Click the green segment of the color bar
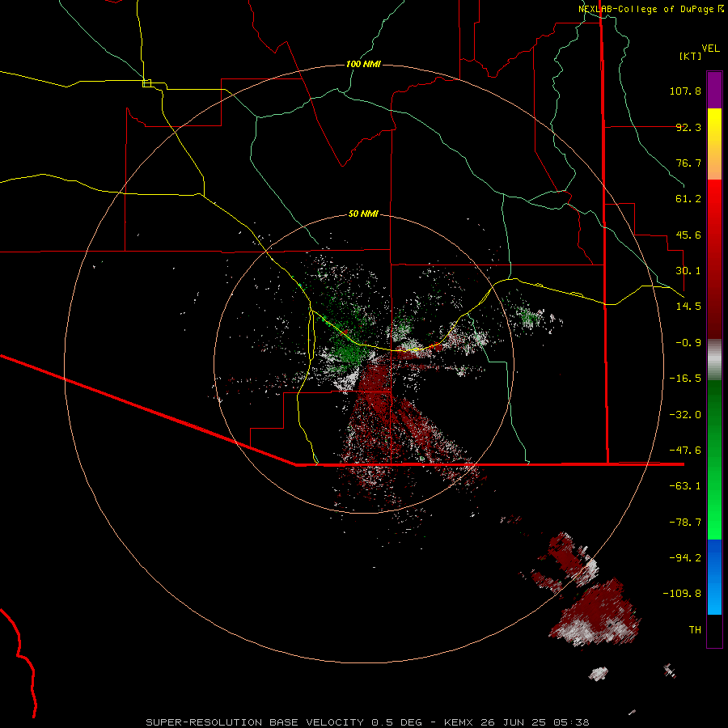This screenshot has height=728, width=728. [x=714, y=459]
